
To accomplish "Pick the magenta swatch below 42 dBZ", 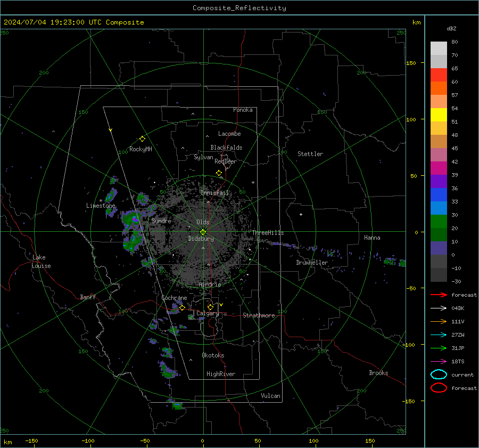I will (439, 168).
